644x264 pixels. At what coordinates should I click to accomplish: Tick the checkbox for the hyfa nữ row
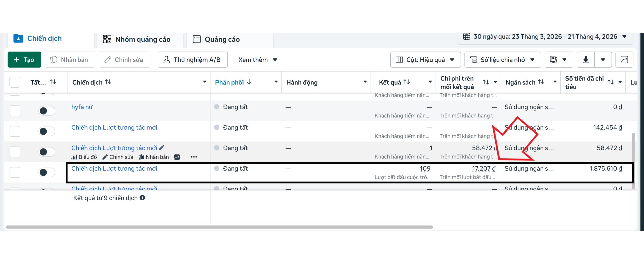pyautogui.click(x=15, y=111)
